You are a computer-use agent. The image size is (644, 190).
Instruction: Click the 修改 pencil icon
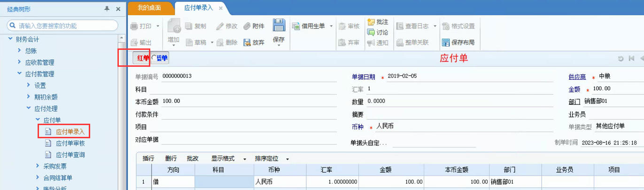tap(220, 26)
